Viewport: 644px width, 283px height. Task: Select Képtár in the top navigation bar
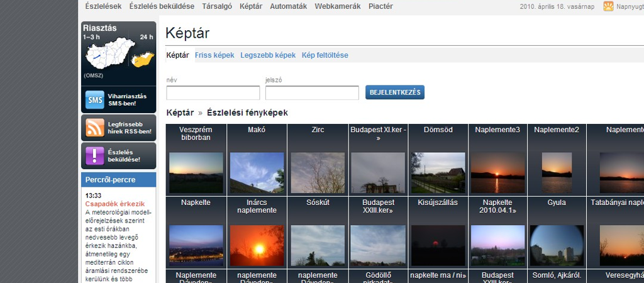pyautogui.click(x=251, y=6)
